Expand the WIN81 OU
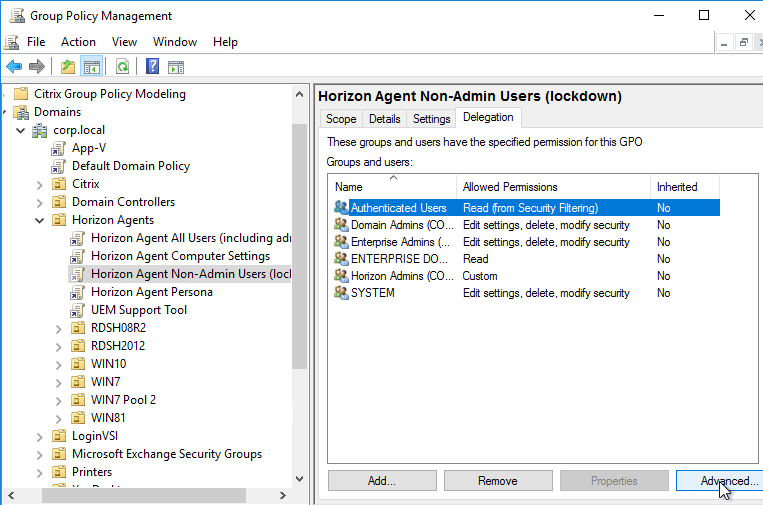 (x=58, y=418)
